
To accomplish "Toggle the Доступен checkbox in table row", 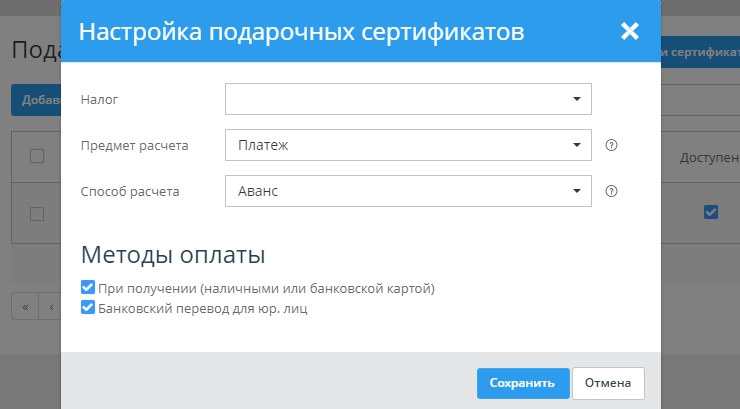I will point(711,212).
